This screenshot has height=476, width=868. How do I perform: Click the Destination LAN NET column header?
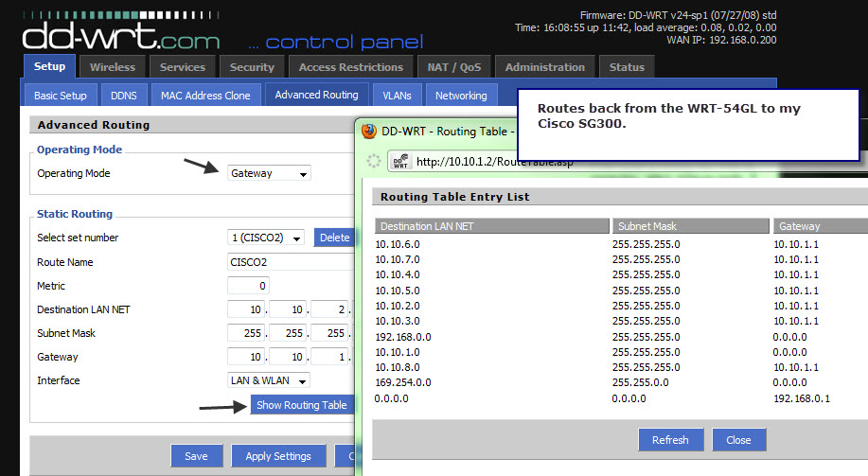[492, 226]
